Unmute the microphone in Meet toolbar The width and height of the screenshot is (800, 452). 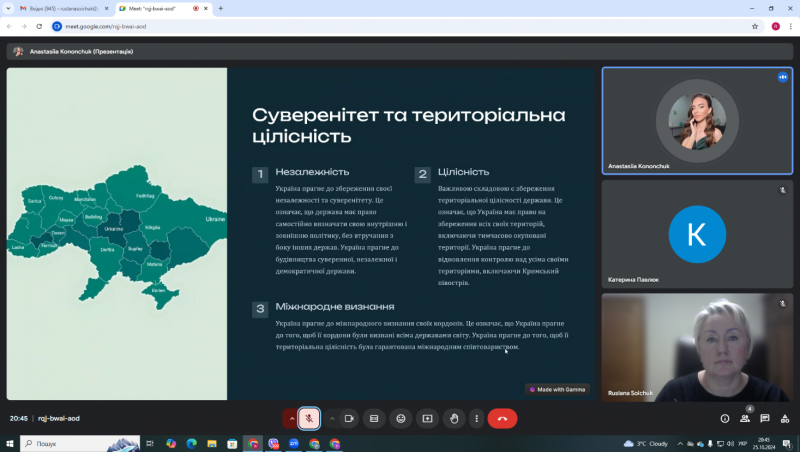[x=309, y=418]
